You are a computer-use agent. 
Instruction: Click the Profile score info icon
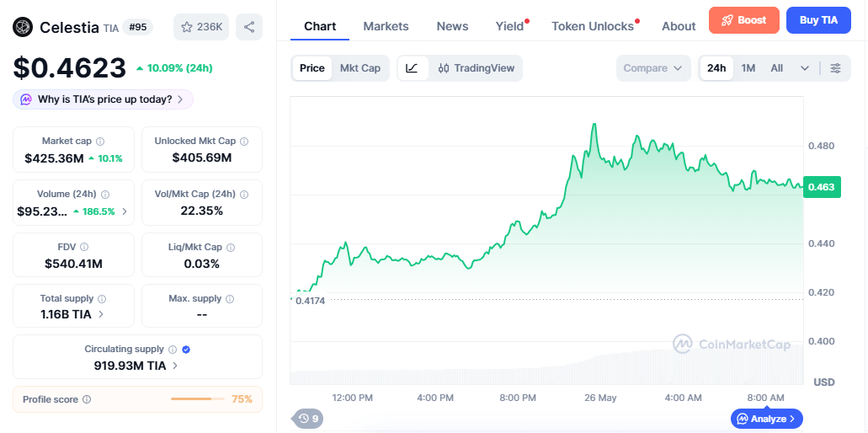[x=87, y=399]
